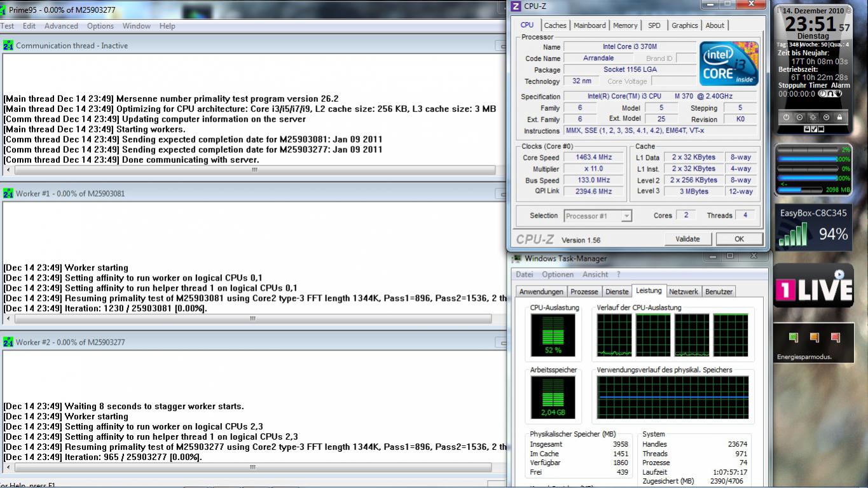This screenshot has height=488, width=868.
Task: Click the Windows Task-Manager title bar icon
Action: pos(517,259)
